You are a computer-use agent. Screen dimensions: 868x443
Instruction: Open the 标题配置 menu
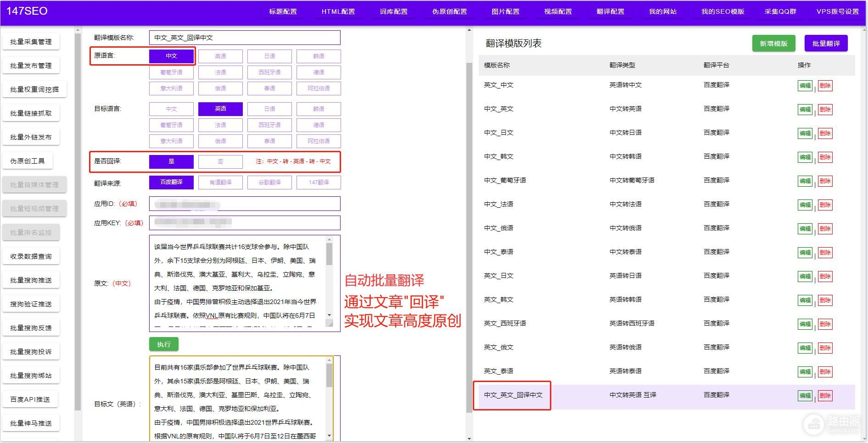283,11
